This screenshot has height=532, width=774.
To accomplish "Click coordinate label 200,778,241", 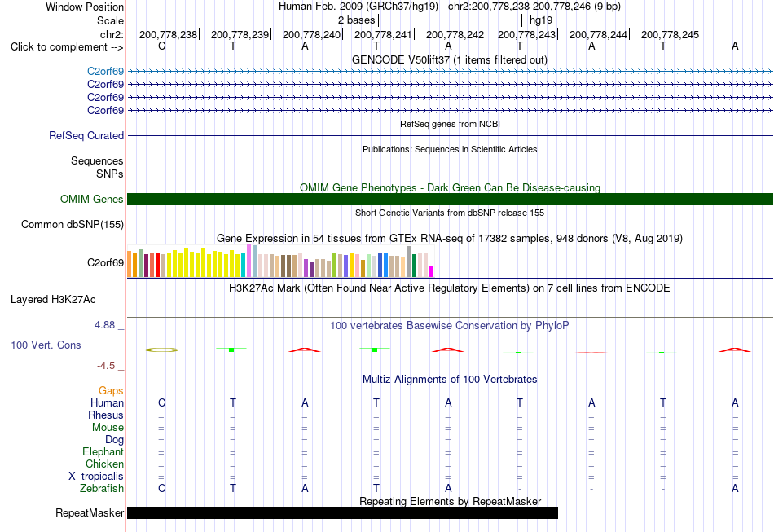I will point(383,34).
